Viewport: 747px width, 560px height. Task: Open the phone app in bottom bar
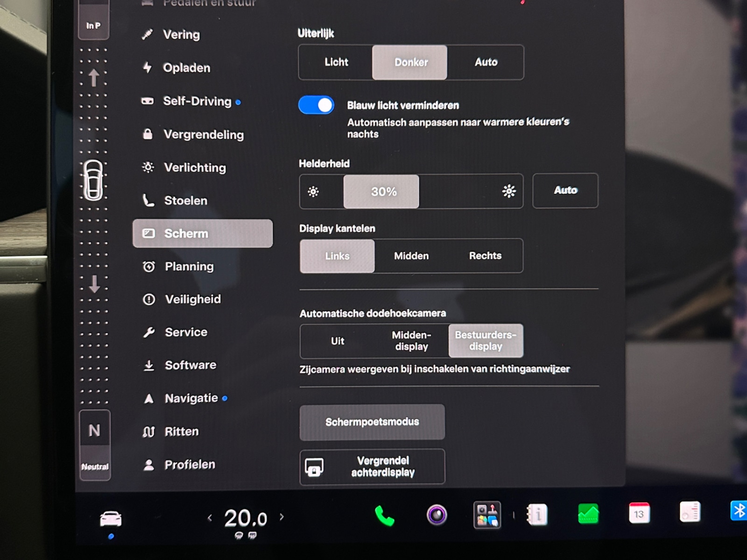tap(385, 516)
